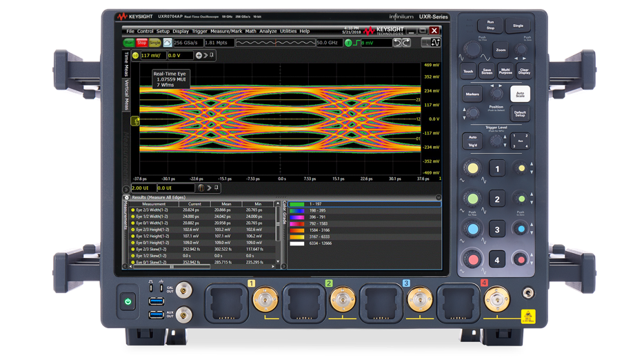Select the green 1 - 197 color grade

tap(364, 204)
